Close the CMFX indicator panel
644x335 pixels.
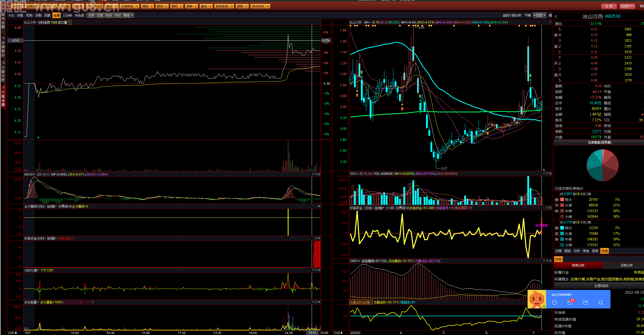(550, 261)
